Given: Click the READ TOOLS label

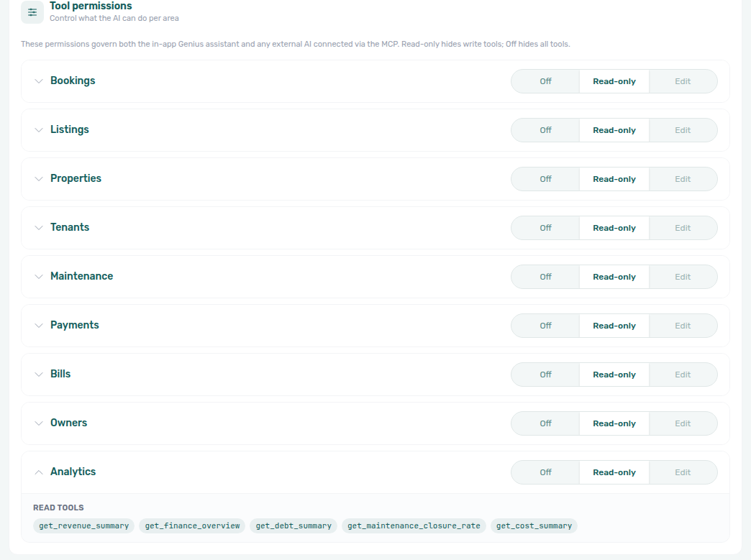Looking at the screenshot, I should 58,508.
